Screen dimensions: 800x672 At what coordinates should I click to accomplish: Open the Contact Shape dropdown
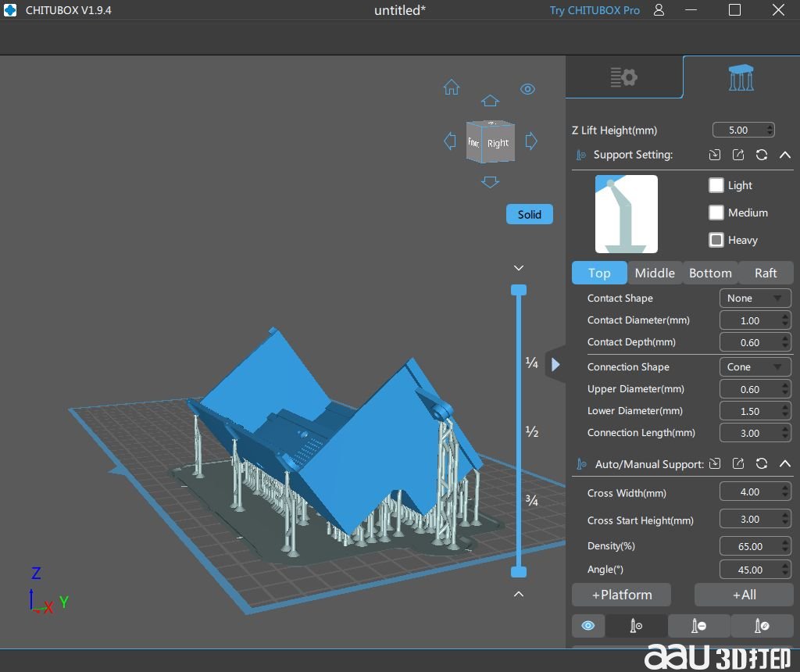[754, 298]
